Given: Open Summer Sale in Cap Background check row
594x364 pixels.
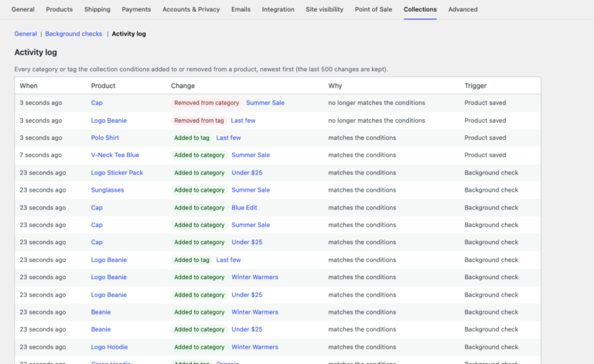Looking at the screenshot, I should pos(251,225).
